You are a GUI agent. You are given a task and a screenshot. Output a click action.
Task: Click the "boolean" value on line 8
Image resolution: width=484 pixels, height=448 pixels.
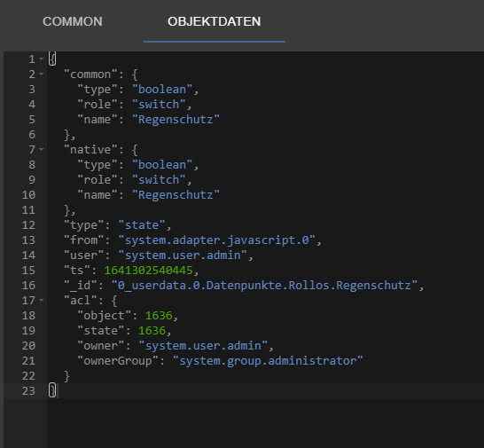point(162,165)
